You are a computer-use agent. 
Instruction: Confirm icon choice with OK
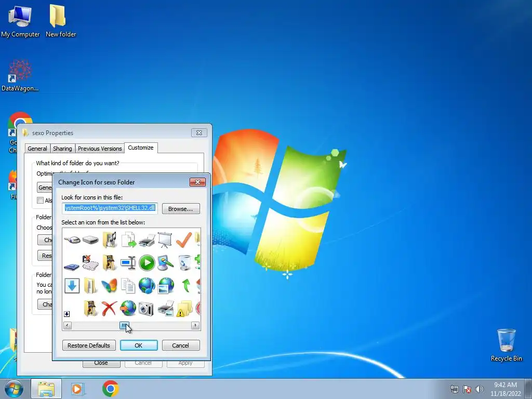pos(138,345)
